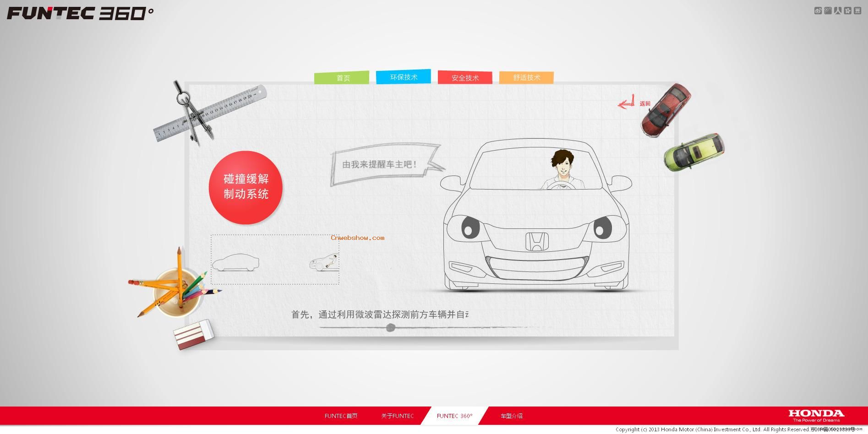This screenshot has height=434, width=868.
Task: Click the Cnwebshow.com link
Action: click(357, 238)
